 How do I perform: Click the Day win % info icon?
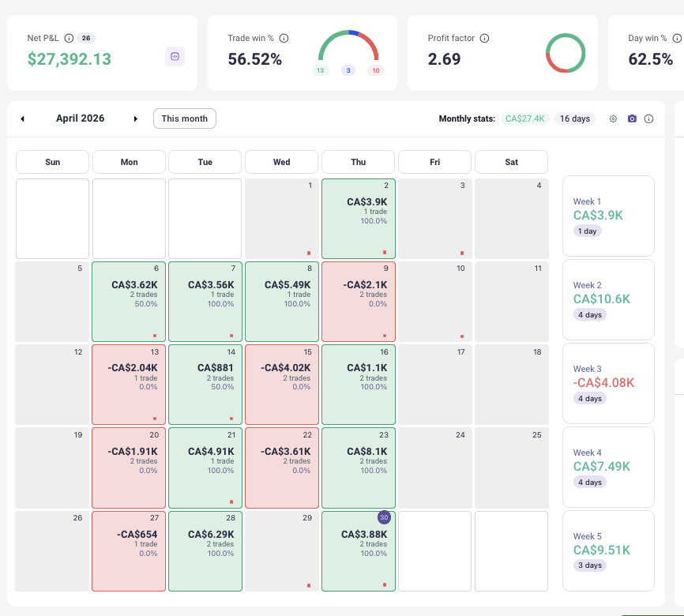[677, 38]
